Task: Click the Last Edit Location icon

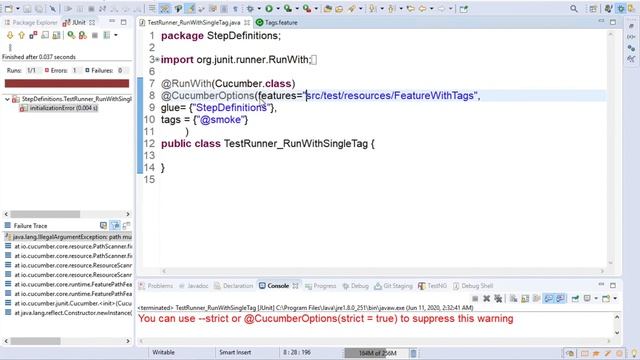Action: (410, 9)
